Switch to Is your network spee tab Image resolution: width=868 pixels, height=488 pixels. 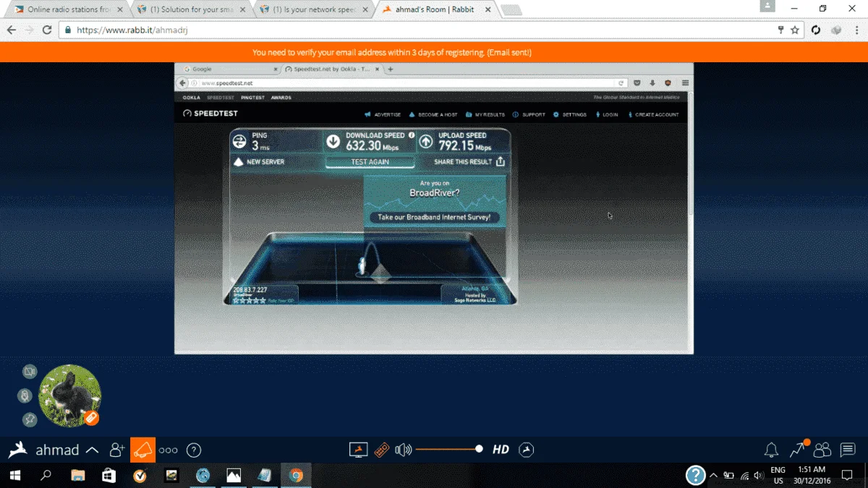point(314,9)
